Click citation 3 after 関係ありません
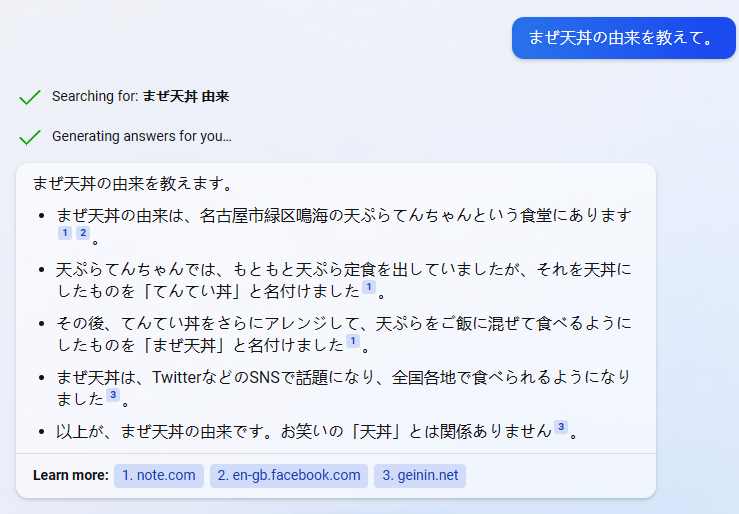 click(x=561, y=427)
